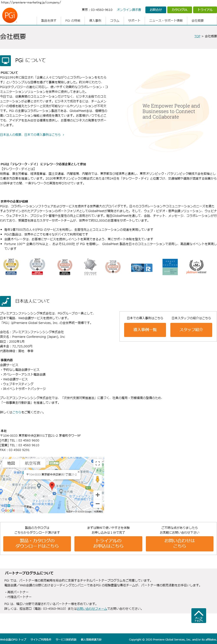The image size is (217, 644).
Task: Open the 導入事例 menu item
Action: click(95, 21)
